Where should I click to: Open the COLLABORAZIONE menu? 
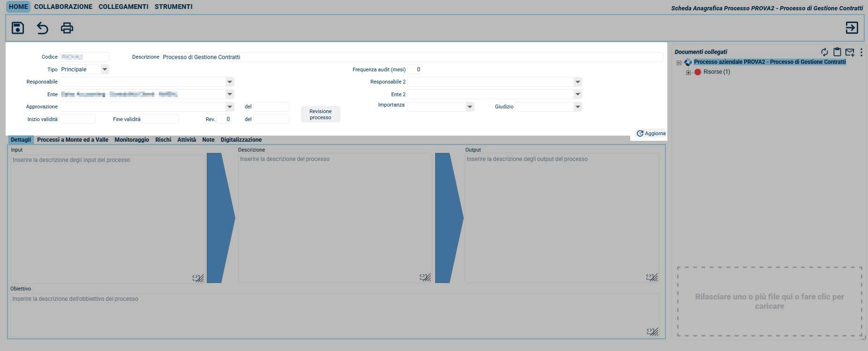coord(63,7)
